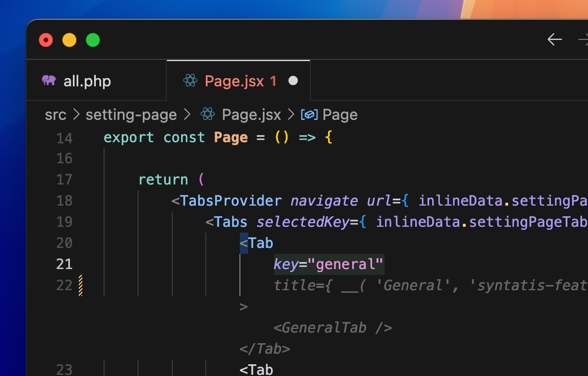Click the React icon in the breadcrumb
The height and width of the screenshot is (376, 588).
tap(206, 115)
